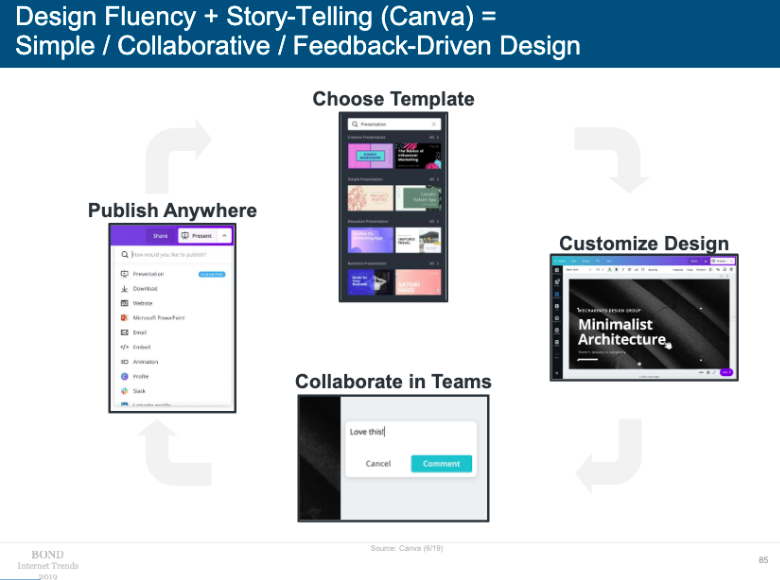Expand All for Education Presentation templates
The width and height of the screenshot is (780, 580).
point(434,221)
